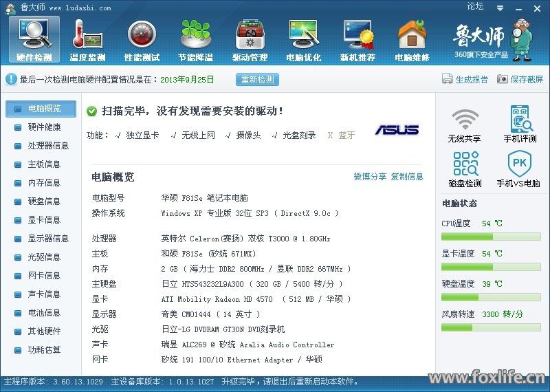Open the 新机推荐 new PC recommendations
The image size is (550, 392).
(357, 41)
